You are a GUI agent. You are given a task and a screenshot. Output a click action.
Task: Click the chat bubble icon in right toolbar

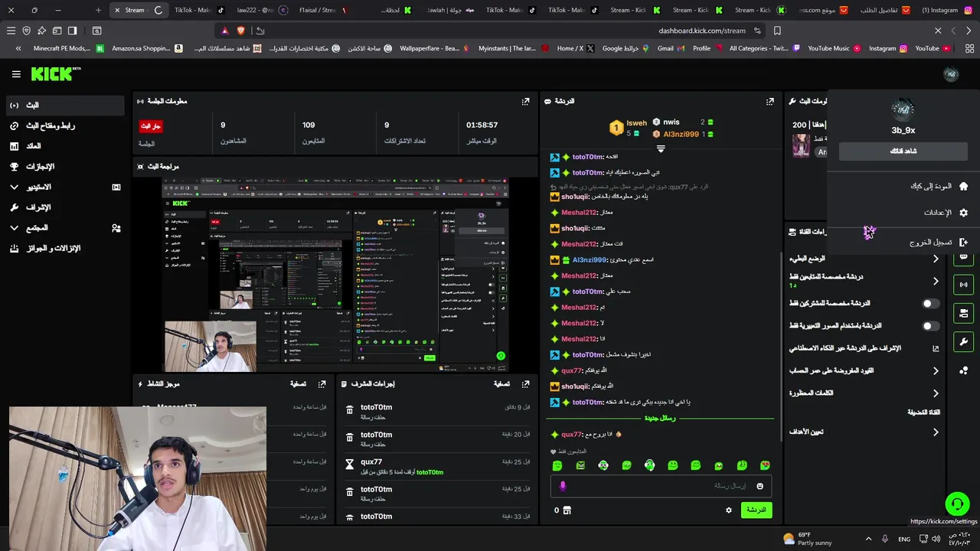point(964,257)
